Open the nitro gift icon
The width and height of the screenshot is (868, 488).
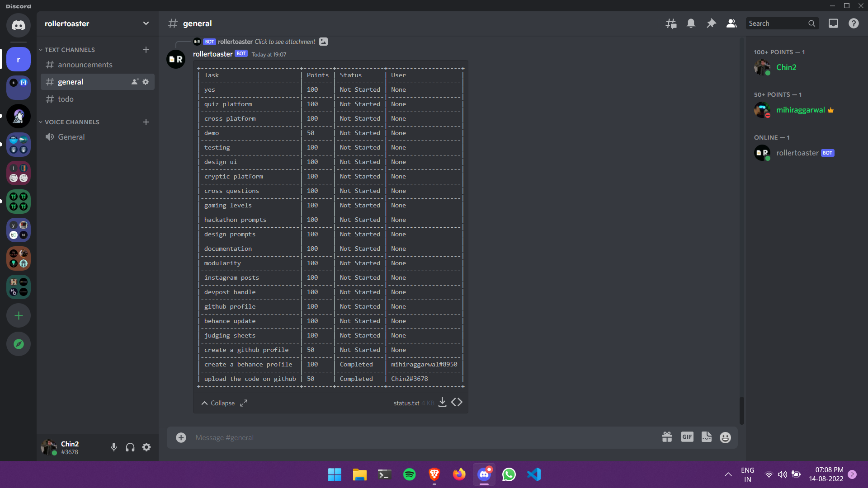(667, 437)
